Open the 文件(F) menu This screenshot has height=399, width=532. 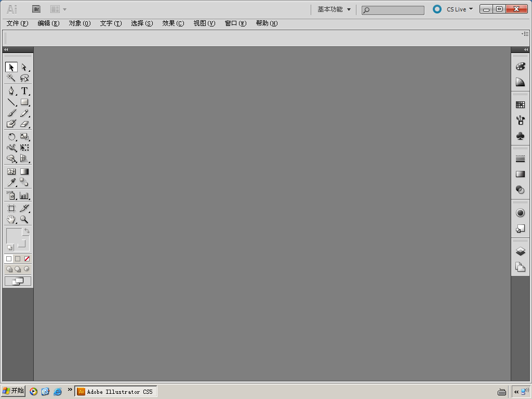pyautogui.click(x=17, y=23)
